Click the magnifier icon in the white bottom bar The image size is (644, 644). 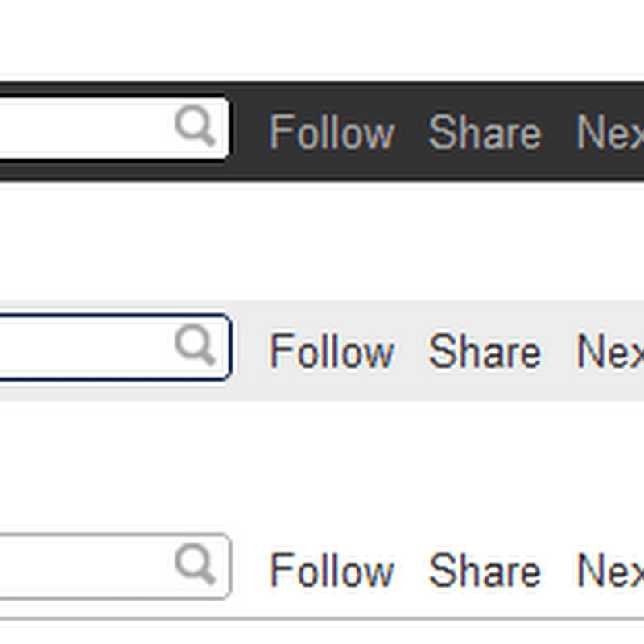pos(195,563)
